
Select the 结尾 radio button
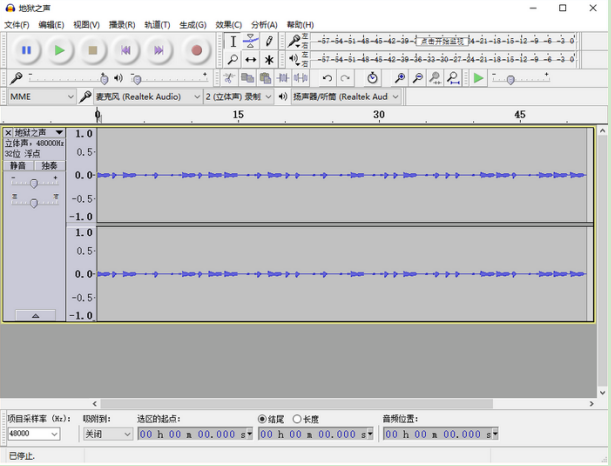262,419
